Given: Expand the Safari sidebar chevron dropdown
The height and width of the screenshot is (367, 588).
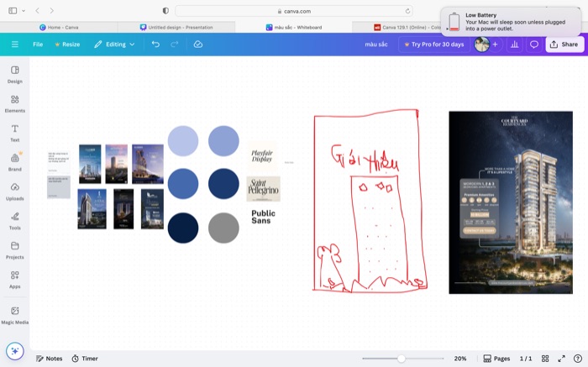Looking at the screenshot, I should (x=24, y=11).
